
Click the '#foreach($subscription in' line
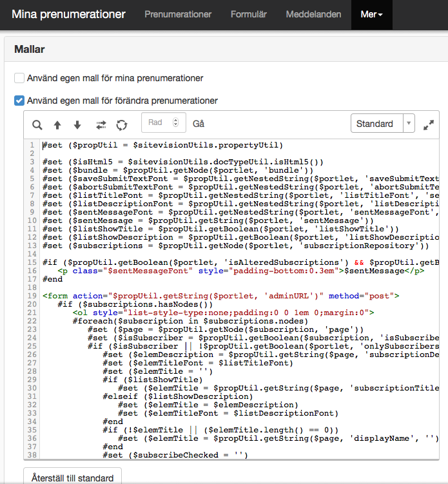tap(191, 321)
